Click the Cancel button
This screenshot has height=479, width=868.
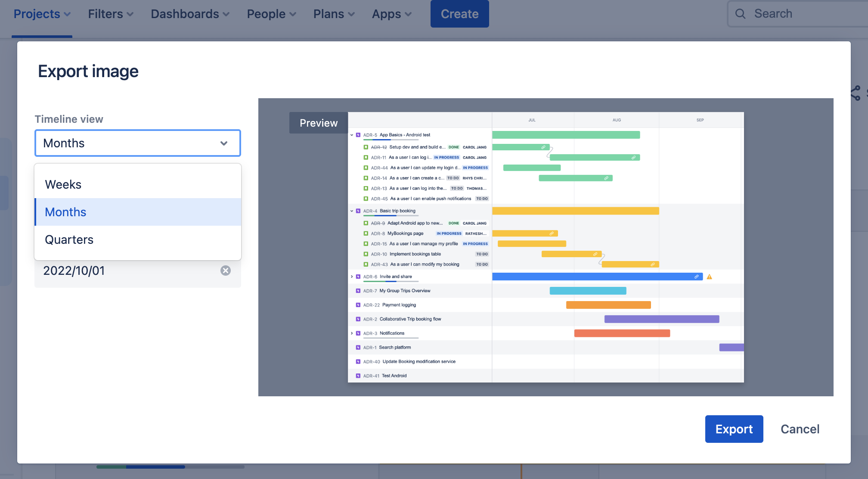coord(800,429)
